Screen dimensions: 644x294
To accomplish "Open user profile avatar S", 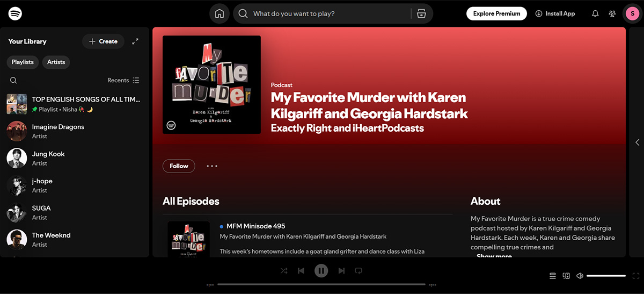I will click(x=632, y=13).
